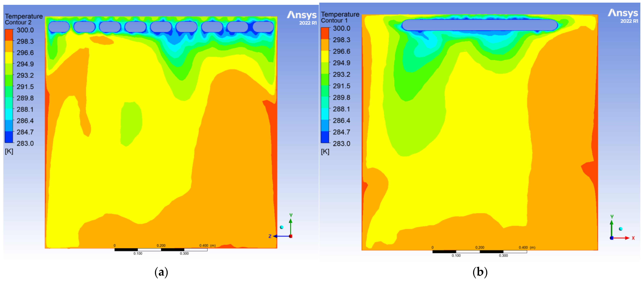Screen dimensions: 644x282
Task: Click the scale bar in left panel
Action: point(161,250)
